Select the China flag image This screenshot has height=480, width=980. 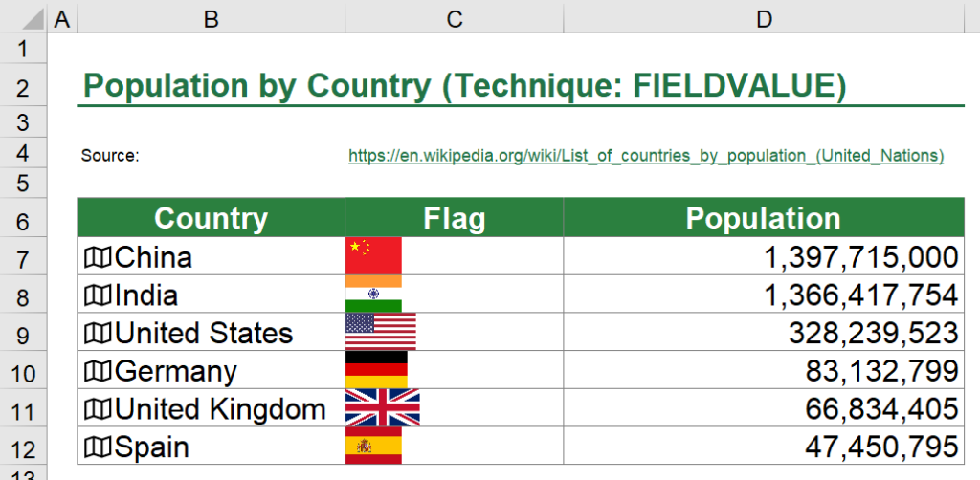(x=373, y=256)
